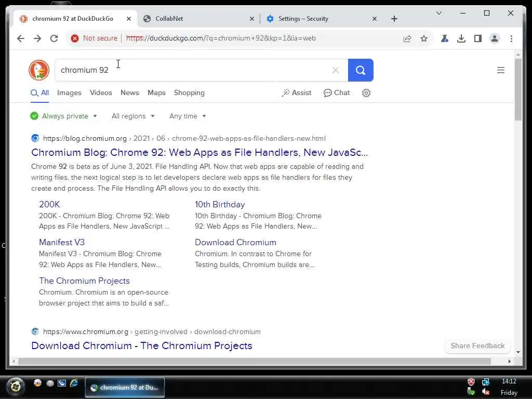Click the browser forward arrow
This screenshot has width=532, height=399.
point(37,38)
